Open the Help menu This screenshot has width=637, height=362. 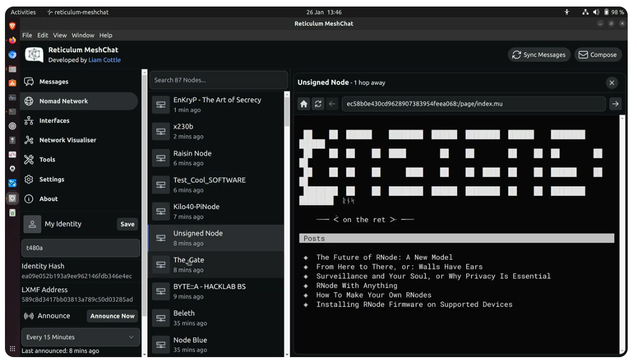click(x=106, y=35)
